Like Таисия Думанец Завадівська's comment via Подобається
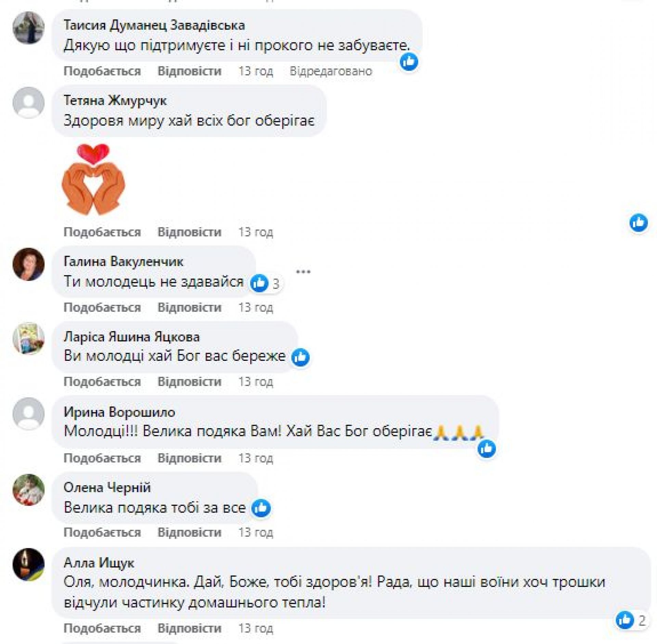This screenshot has height=644, width=657. pos(102,71)
